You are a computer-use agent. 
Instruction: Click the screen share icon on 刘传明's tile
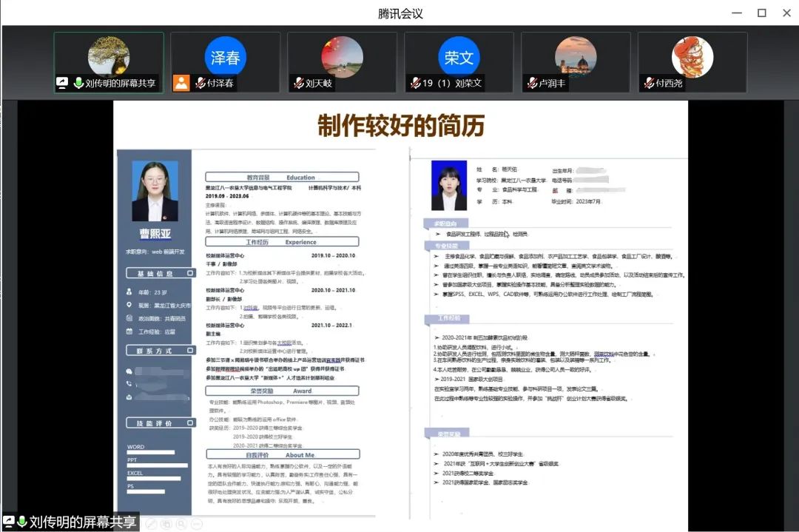[63, 83]
